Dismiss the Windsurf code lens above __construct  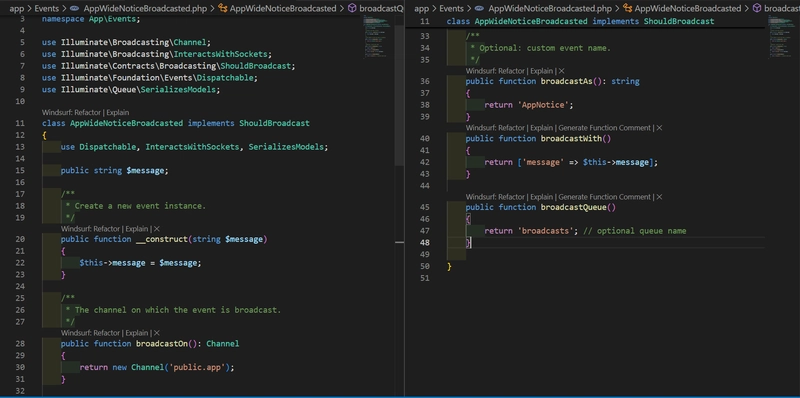coord(157,229)
